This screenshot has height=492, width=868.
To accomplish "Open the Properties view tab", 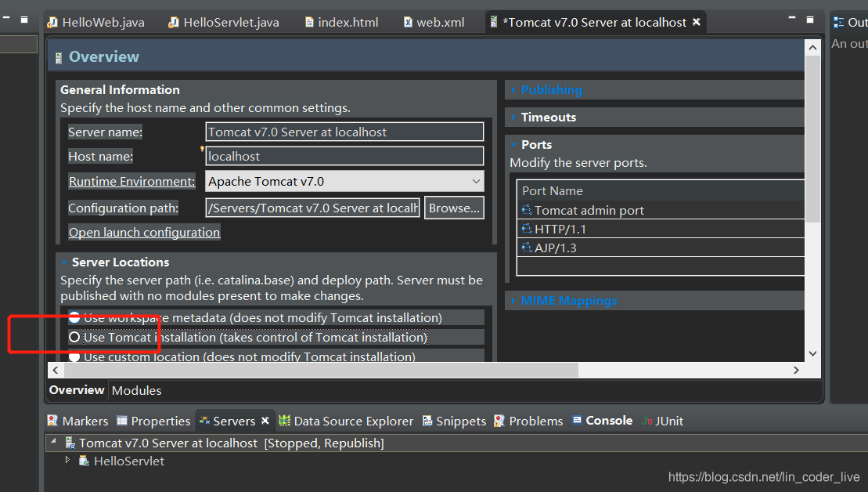I will [x=153, y=421].
